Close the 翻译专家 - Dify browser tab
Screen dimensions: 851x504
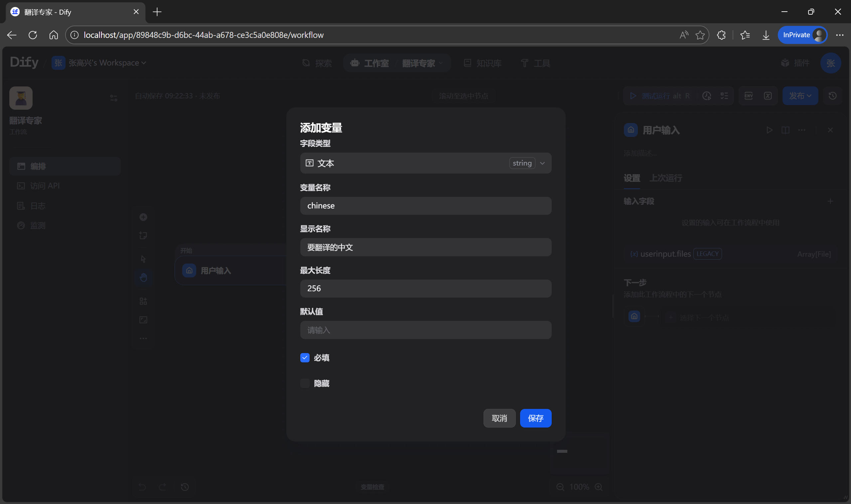point(136,12)
